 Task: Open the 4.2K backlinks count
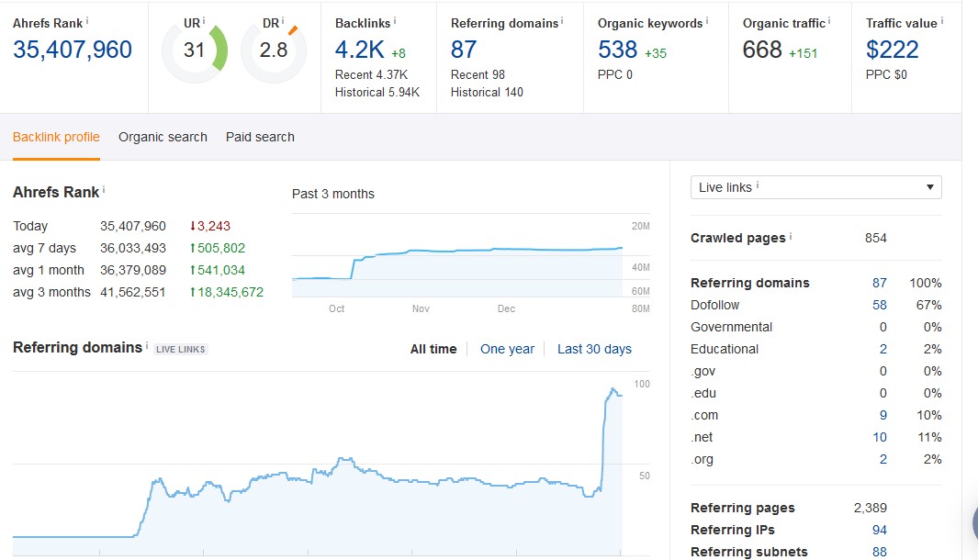[360, 50]
